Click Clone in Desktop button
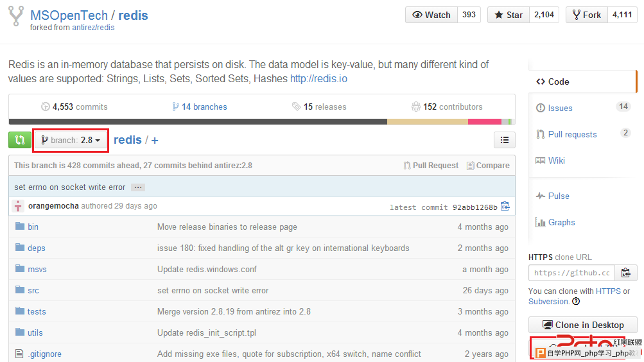Viewport: 644px width, 362px height. [583, 325]
